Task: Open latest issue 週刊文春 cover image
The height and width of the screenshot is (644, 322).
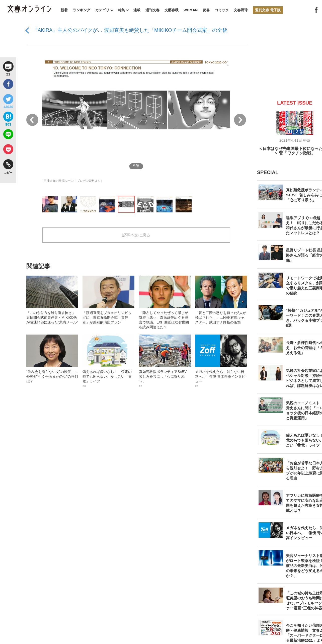Action: (294, 123)
